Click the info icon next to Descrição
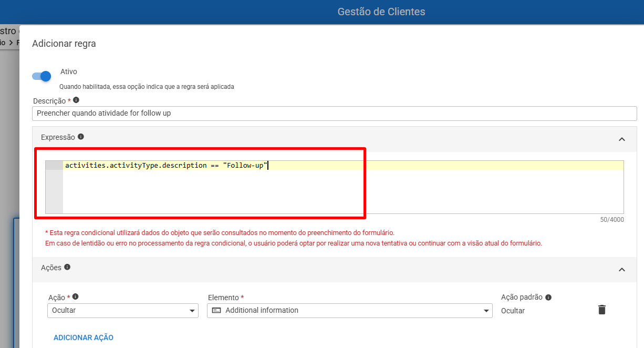The width and height of the screenshot is (644, 348). click(76, 100)
